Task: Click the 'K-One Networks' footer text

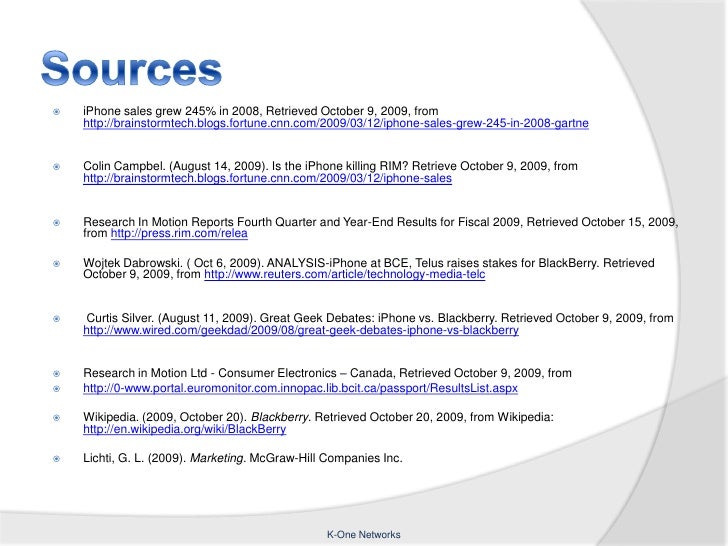Action: 364,534
